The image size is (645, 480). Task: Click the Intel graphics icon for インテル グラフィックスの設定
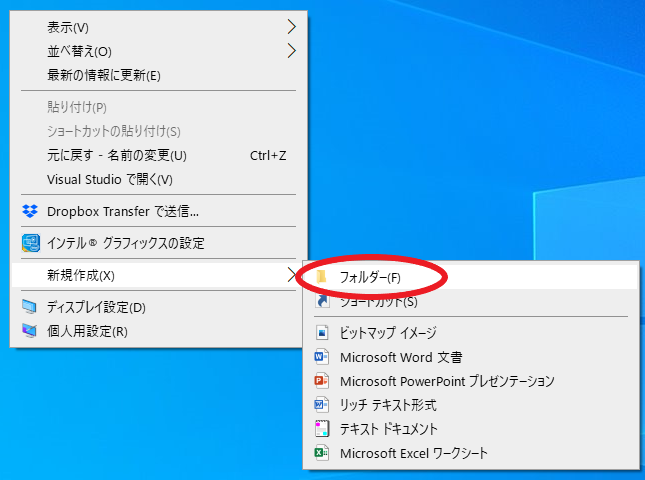tap(30, 243)
